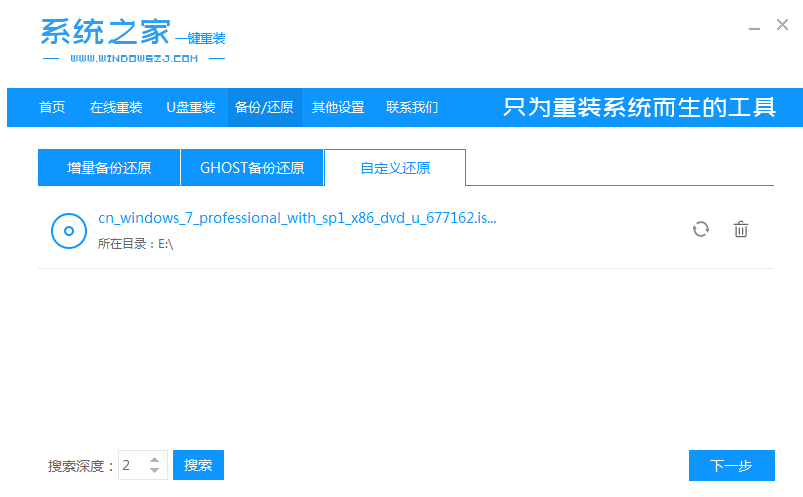This screenshot has height=497, width=803.
Task: Select the 自定义还原 tab
Action: [395, 168]
